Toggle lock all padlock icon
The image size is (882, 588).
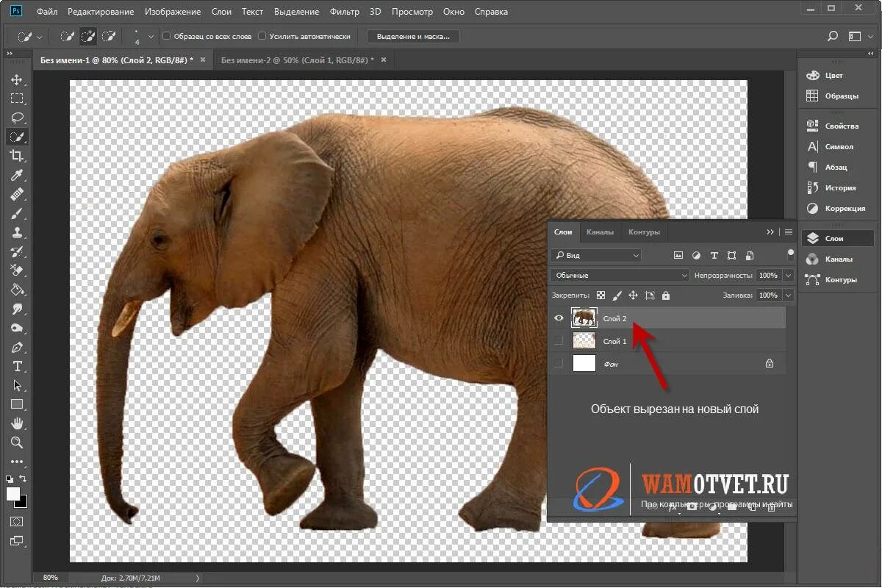pos(665,295)
